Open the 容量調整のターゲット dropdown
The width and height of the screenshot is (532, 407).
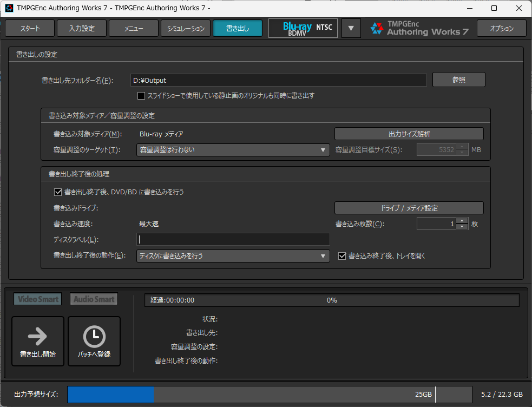click(x=233, y=150)
